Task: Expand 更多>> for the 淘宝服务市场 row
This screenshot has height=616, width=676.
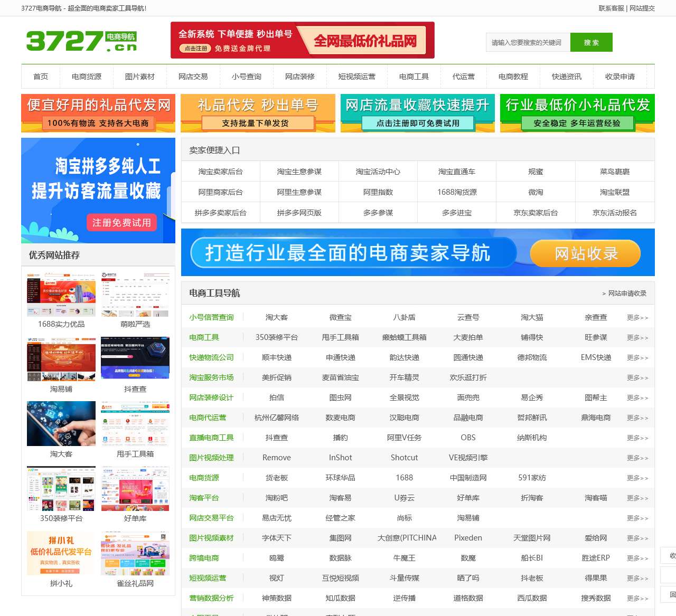Action: tap(637, 378)
